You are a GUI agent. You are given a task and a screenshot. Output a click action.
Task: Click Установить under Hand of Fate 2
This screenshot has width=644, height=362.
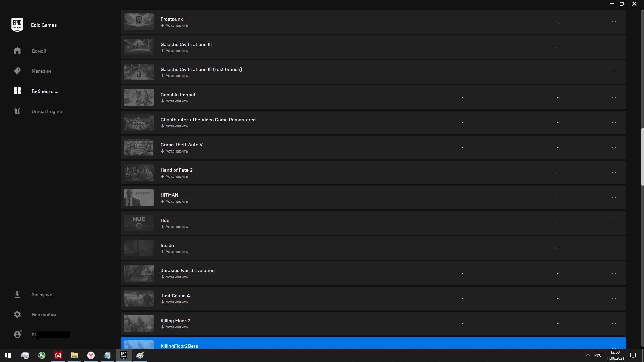point(174,176)
